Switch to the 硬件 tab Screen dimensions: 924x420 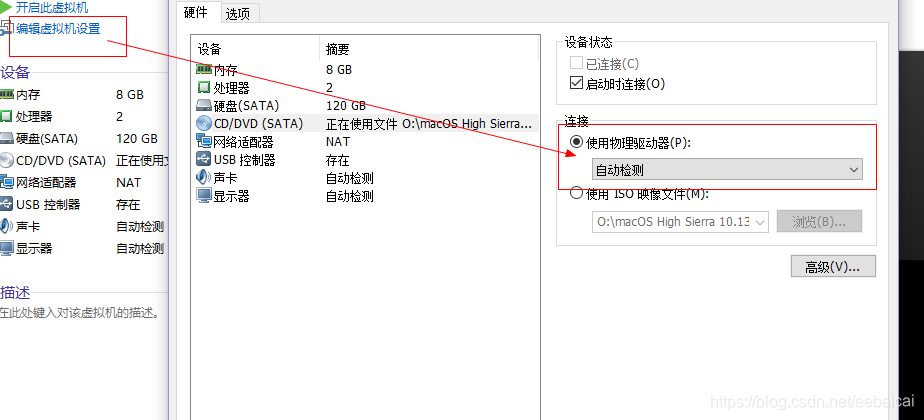[x=195, y=12]
